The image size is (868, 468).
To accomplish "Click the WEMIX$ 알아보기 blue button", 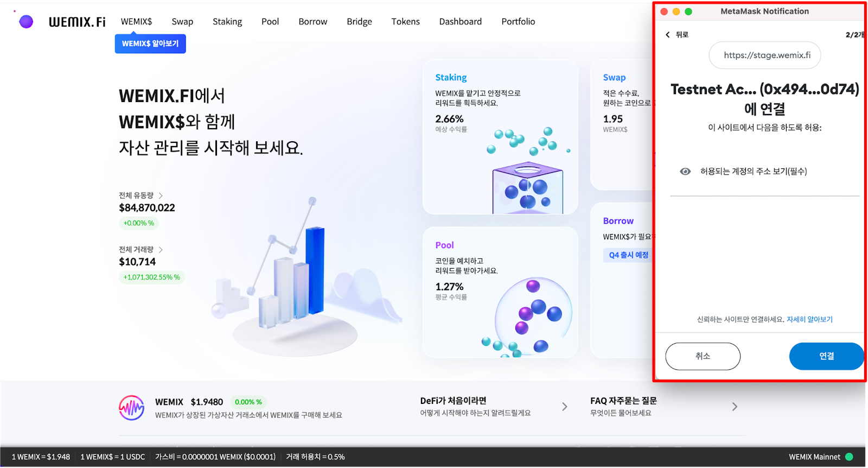I will (x=150, y=43).
